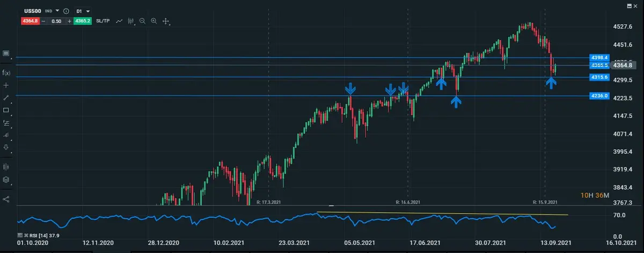Expand the US500 instrument dropdown arrow
The height and width of the screenshot is (253, 644).
(x=57, y=11)
